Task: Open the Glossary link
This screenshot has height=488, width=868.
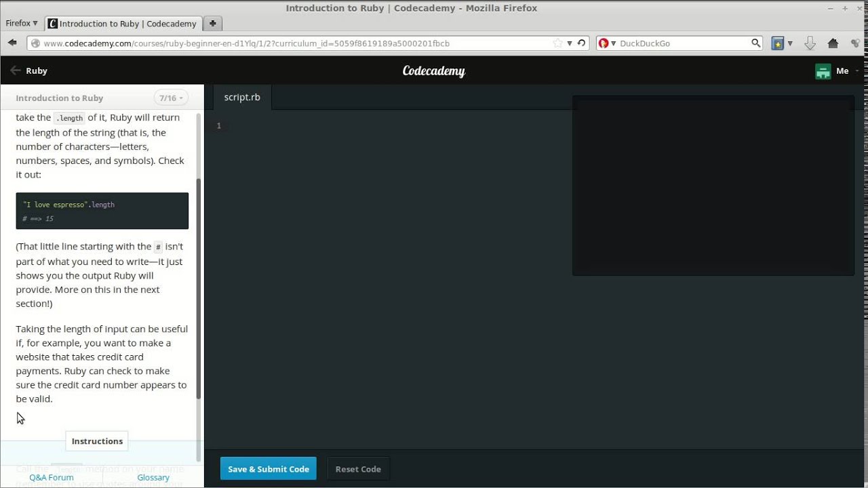Action: pyautogui.click(x=153, y=477)
